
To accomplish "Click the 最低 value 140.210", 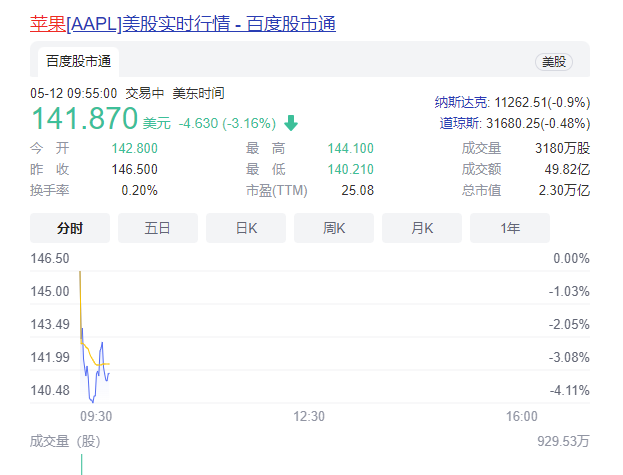I will [350, 170].
